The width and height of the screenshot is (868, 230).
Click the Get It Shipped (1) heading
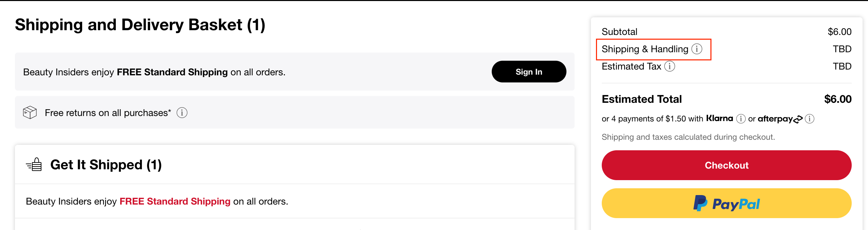pos(106,165)
